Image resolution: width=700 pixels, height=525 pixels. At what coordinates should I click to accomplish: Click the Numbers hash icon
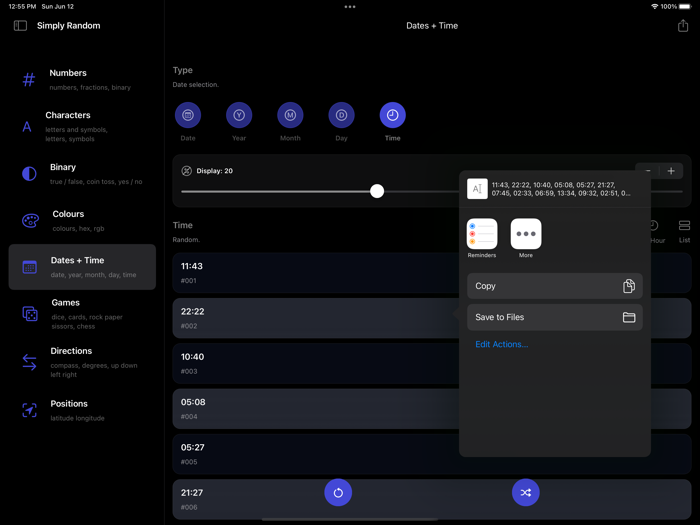(29, 80)
